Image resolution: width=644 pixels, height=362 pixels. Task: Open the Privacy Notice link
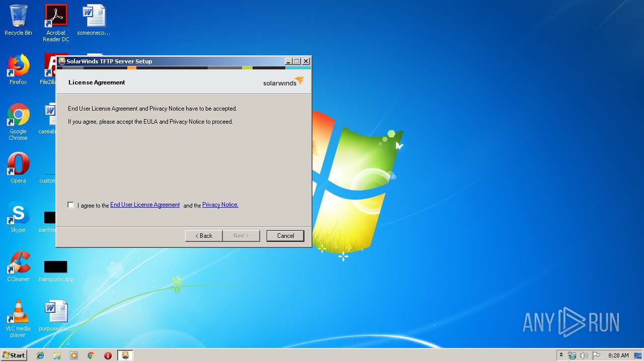220,205
